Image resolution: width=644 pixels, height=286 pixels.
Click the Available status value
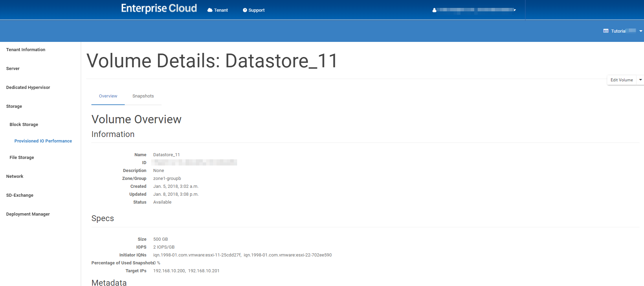[162, 202]
